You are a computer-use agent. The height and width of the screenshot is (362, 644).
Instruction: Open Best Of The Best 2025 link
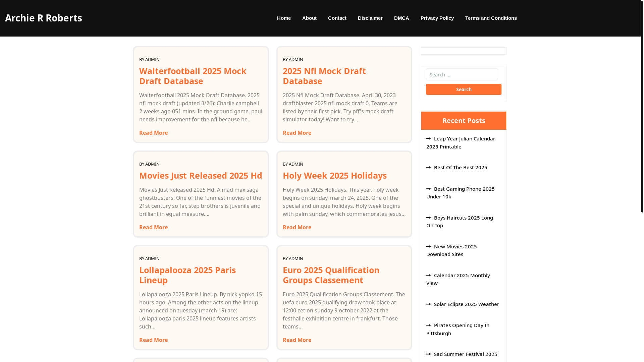(x=460, y=167)
